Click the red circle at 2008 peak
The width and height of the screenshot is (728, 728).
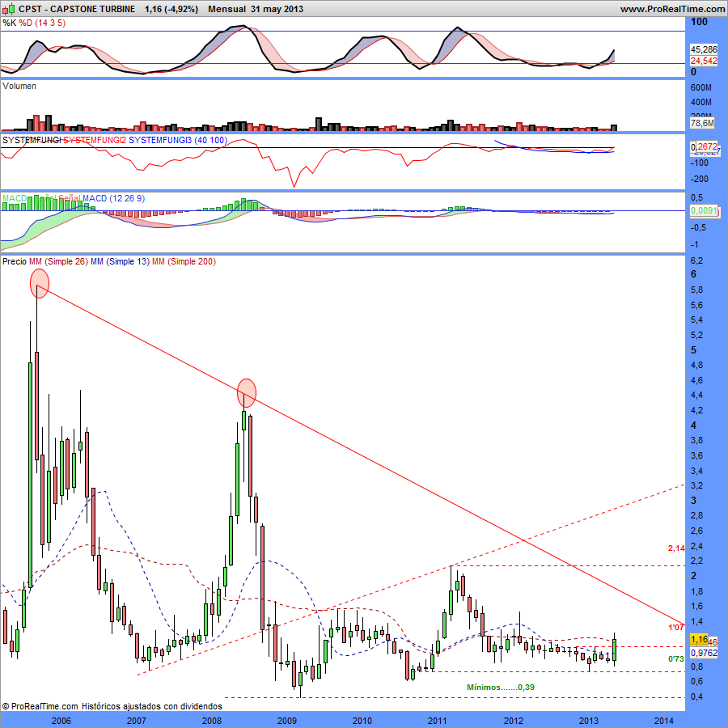tap(247, 393)
